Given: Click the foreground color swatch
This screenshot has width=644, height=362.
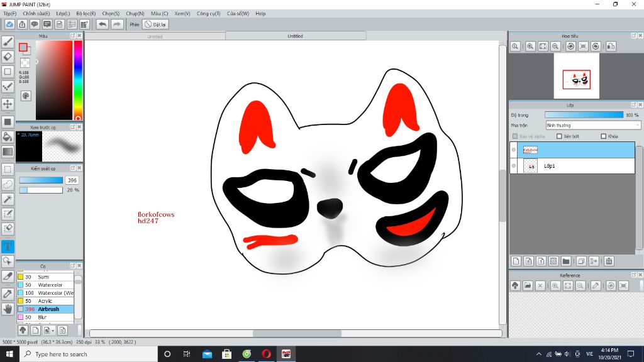Looking at the screenshot, I should pyautogui.click(x=23, y=47).
